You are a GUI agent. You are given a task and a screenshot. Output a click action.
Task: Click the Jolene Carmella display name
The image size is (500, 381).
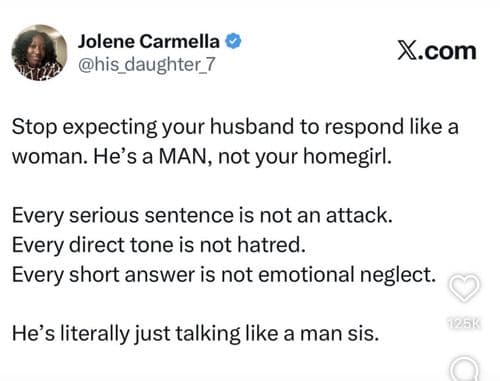[x=149, y=42]
